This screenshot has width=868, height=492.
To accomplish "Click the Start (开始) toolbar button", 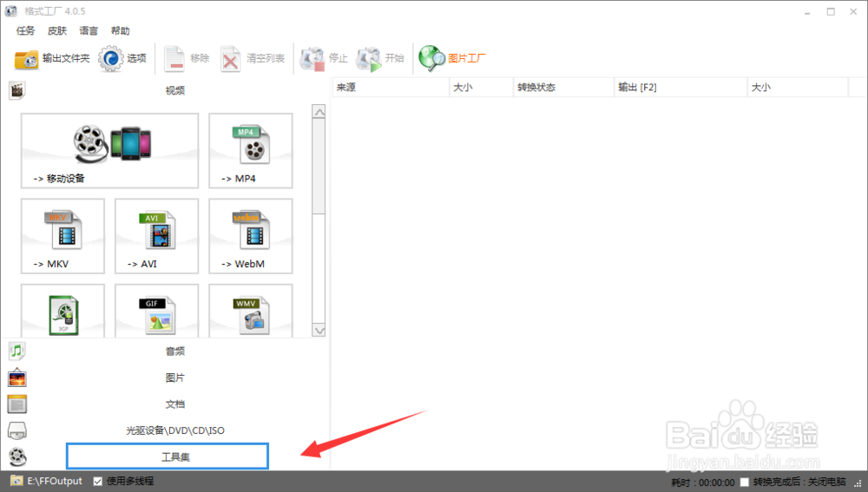I will (380, 59).
